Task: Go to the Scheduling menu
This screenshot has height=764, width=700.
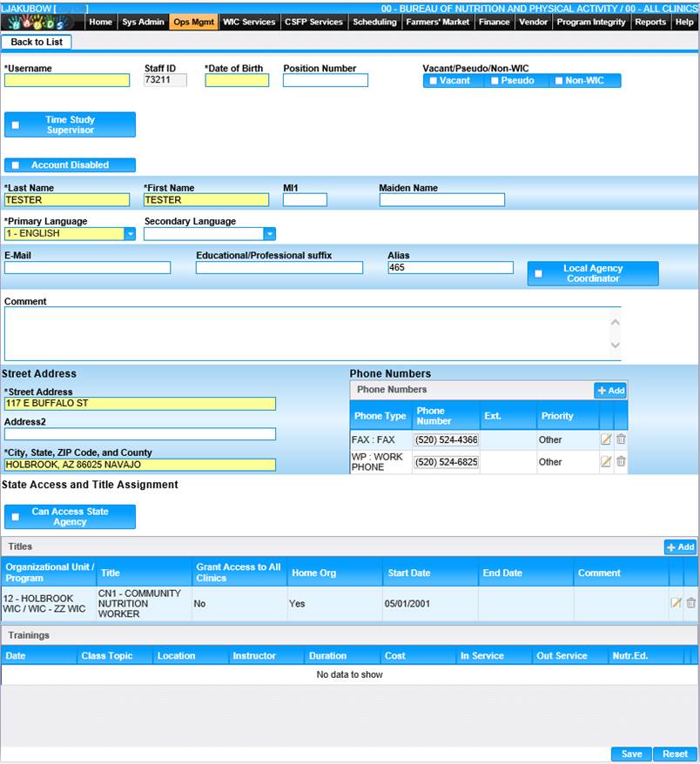Action: coord(374,22)
